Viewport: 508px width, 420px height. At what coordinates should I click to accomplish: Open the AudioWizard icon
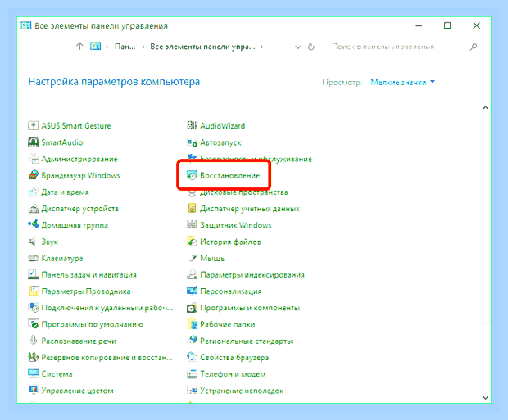pos(192,125)
